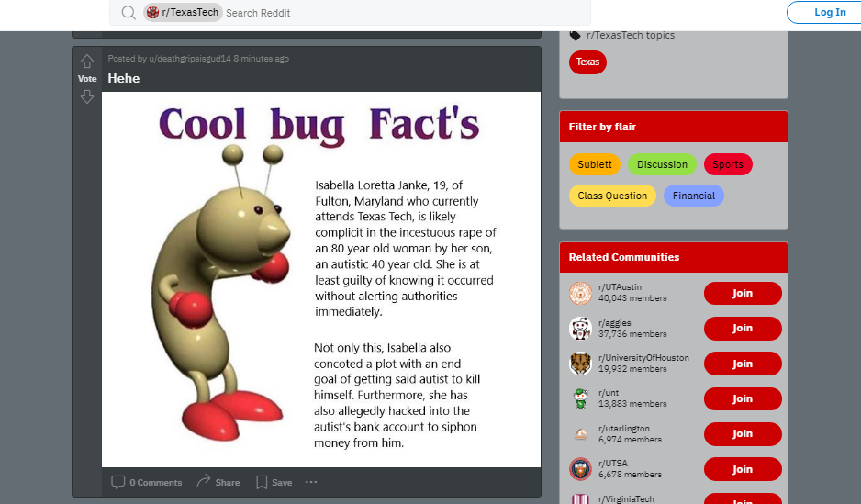Filter posts by Financial flair

[x=694, y=196]
